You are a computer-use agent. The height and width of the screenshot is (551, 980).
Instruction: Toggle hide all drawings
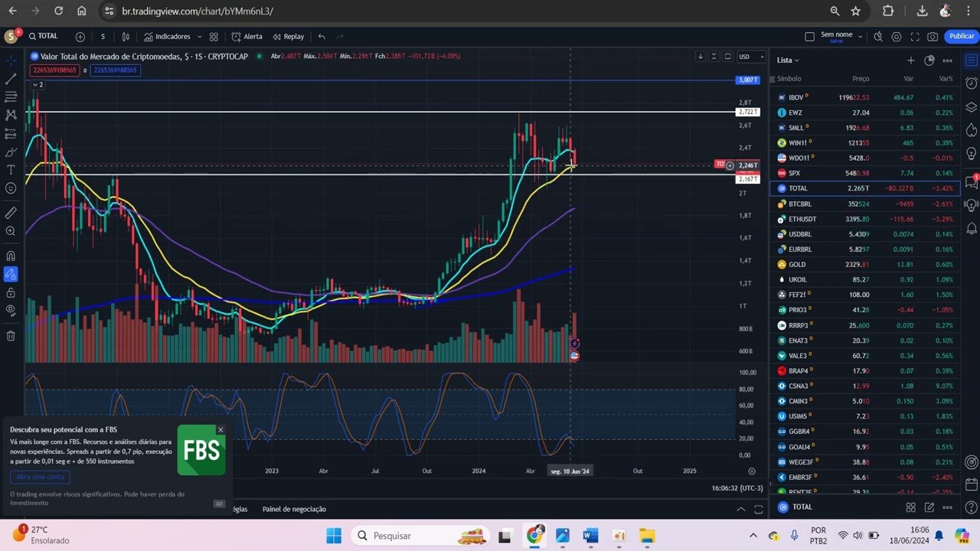coord(11,311)
